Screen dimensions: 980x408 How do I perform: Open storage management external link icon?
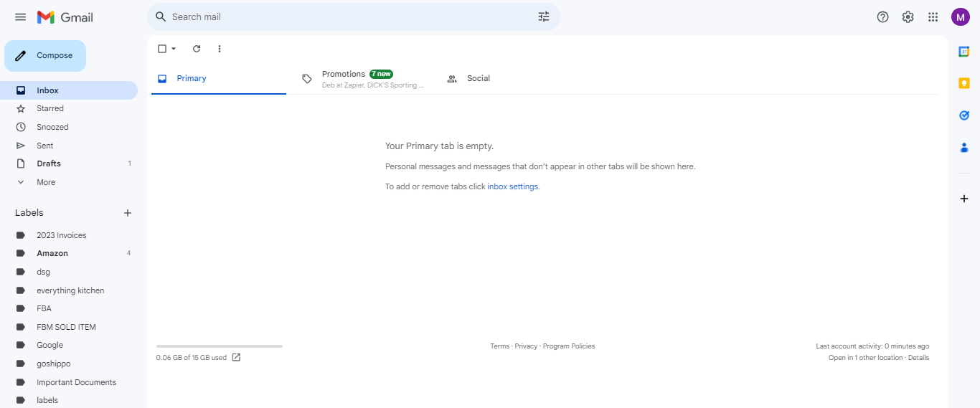tap(236, 357)
